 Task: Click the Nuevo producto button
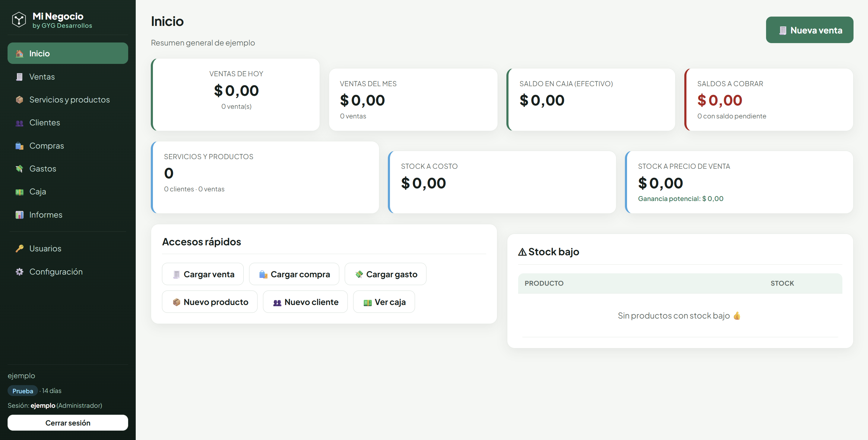pyautogui.click(x=210, y=302)
